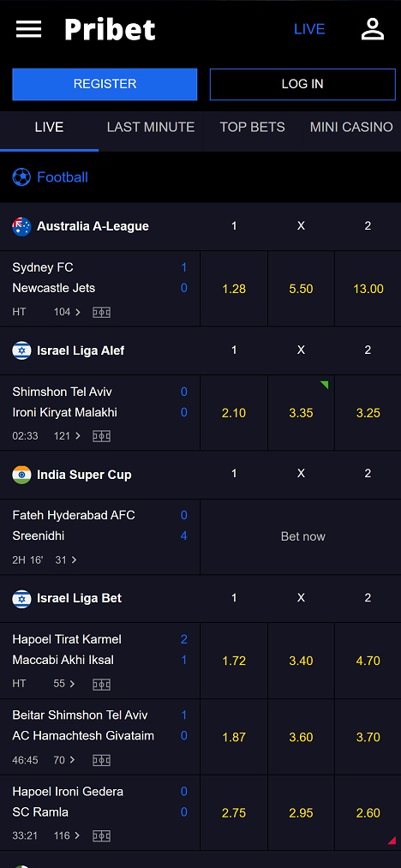The width and height of the screenshot is (401, 868).
Task: Select the 3.35 draw odds for Shimshon match
Action: (x=301, y=413)
